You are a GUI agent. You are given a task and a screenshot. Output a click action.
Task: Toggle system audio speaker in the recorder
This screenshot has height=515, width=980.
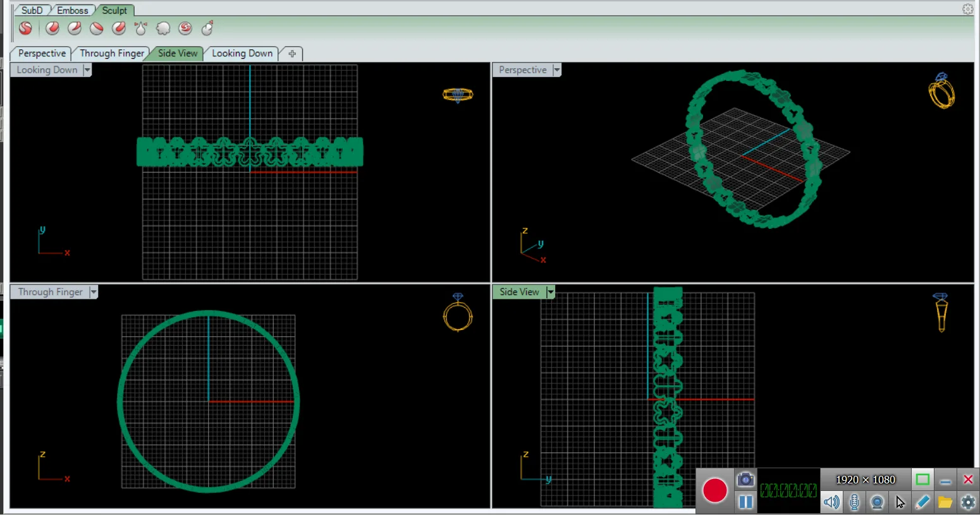point(831,502)
